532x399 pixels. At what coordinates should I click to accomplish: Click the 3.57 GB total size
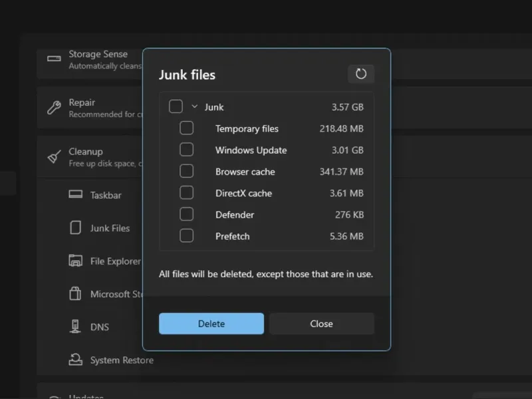(x=347, y=107)
